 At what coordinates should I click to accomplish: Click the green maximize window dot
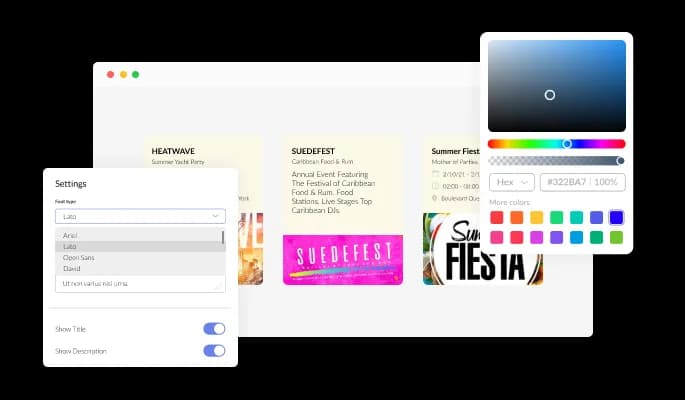click(x=136, y=74)
